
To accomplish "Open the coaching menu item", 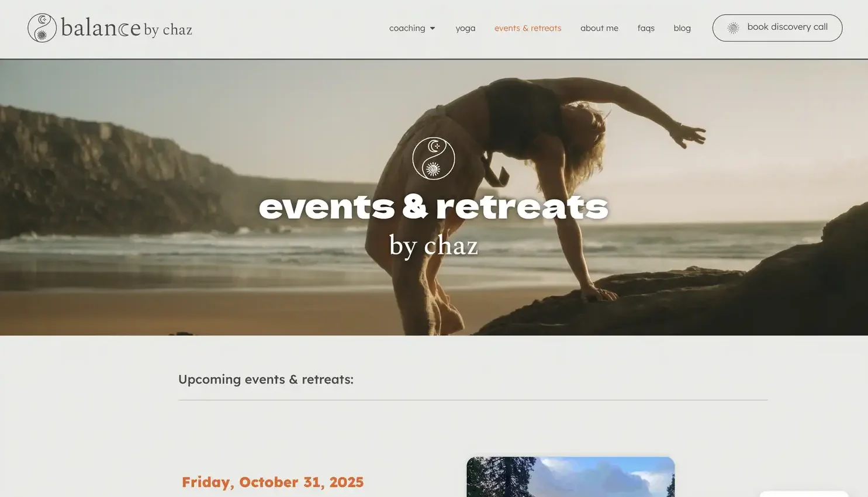I will (x=407, y=28).
